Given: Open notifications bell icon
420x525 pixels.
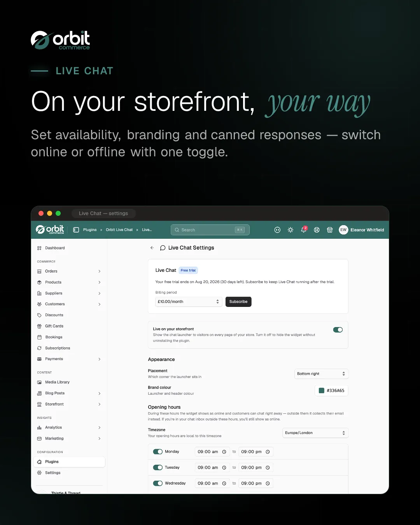Looking at the screenshot, I should 304,230.
